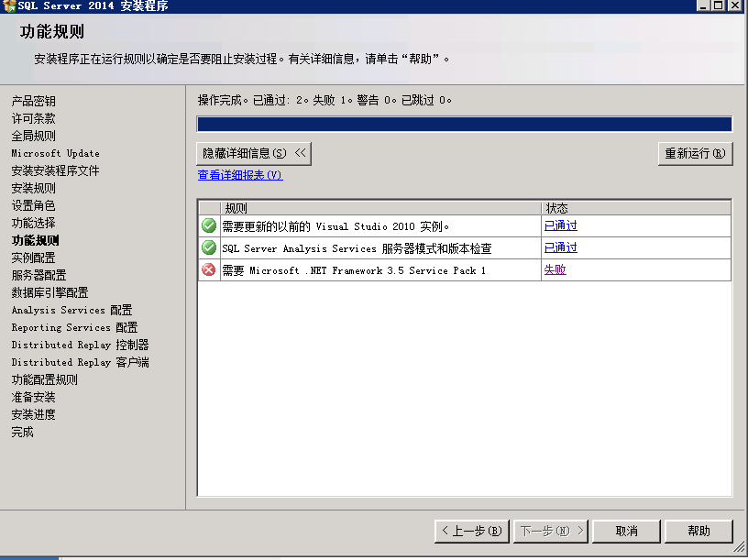Viewport: 748px width, 560px height.
Task: Select bold 功能规则 step in sidebar
Action: pyautogui.click(x=36, y=240)
